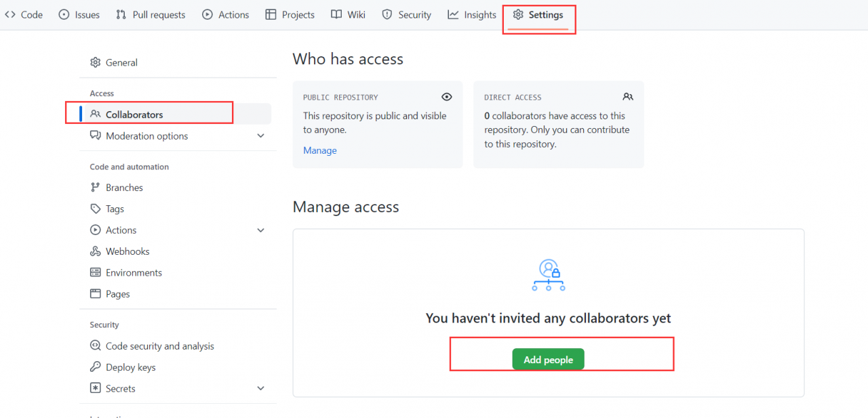Click the sidebar Actions play icon
868x418 pixels.
95,230
